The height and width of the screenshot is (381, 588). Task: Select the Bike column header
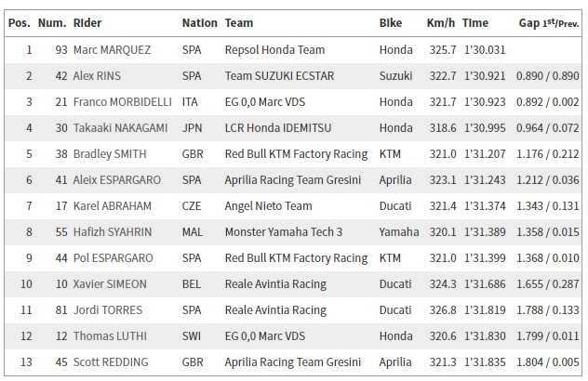(x=391, y=23)
